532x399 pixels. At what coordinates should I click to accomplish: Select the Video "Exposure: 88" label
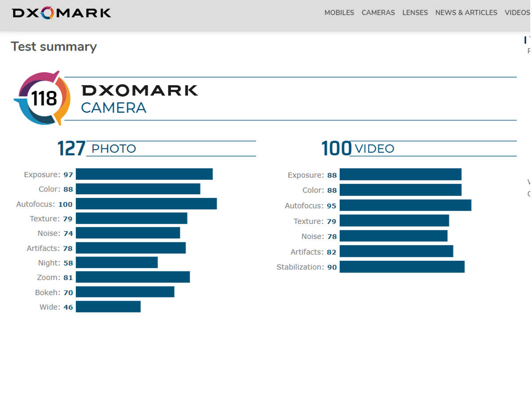(x=312, y=175)
